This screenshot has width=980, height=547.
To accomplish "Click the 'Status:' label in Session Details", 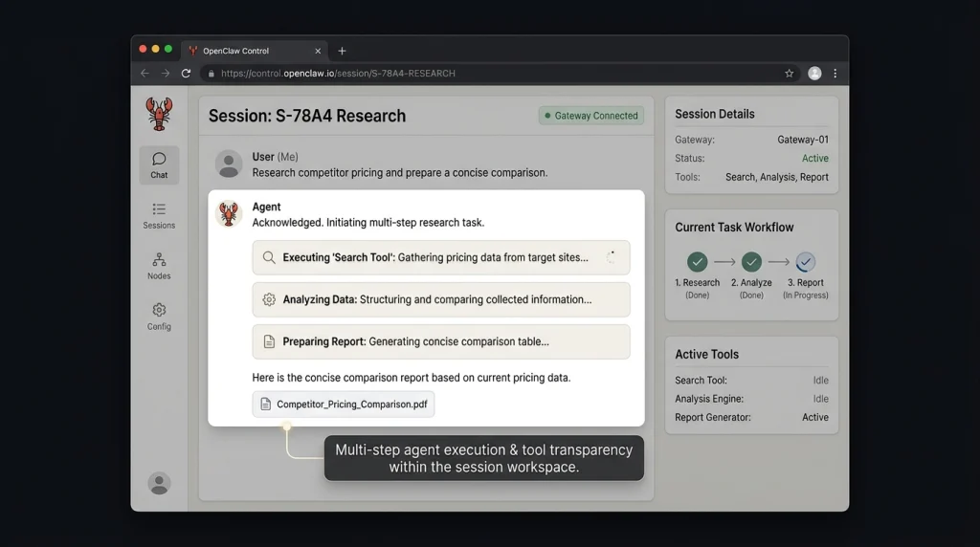I will 689,159.
